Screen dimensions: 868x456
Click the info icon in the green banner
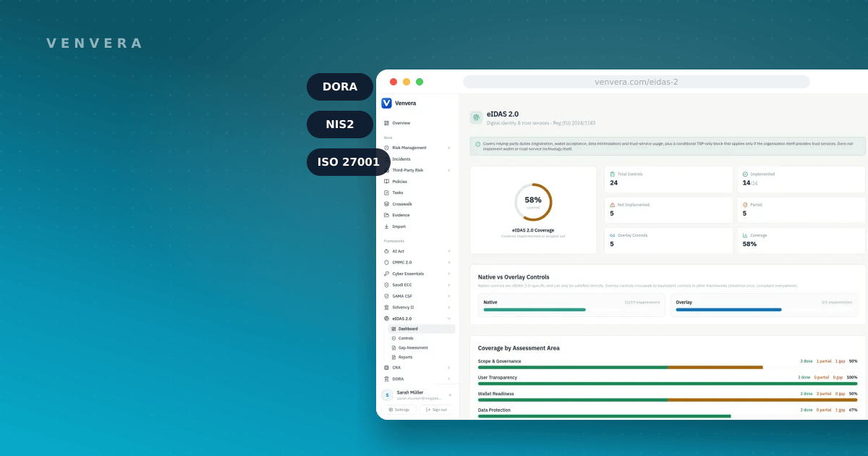point(477,144)
